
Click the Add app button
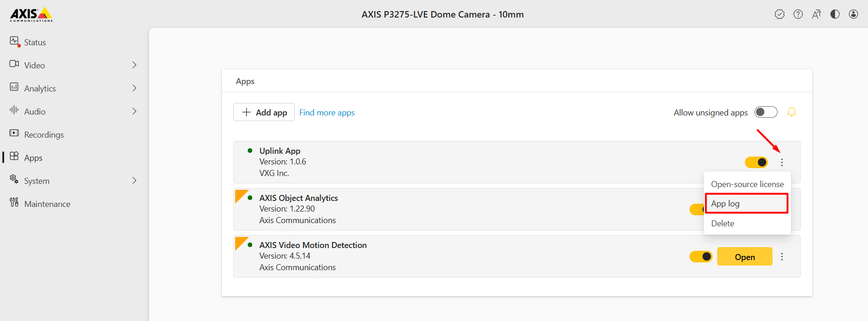point(264,112)
